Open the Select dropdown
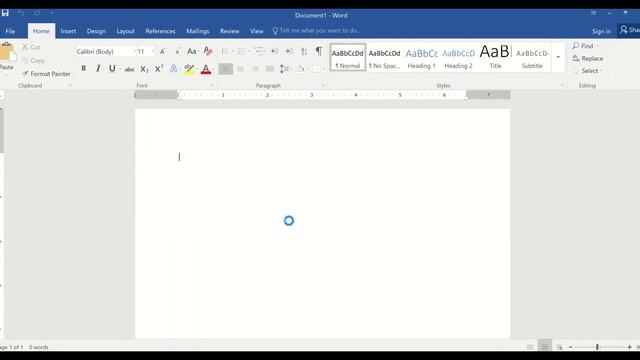 click(x=588, y=71)
